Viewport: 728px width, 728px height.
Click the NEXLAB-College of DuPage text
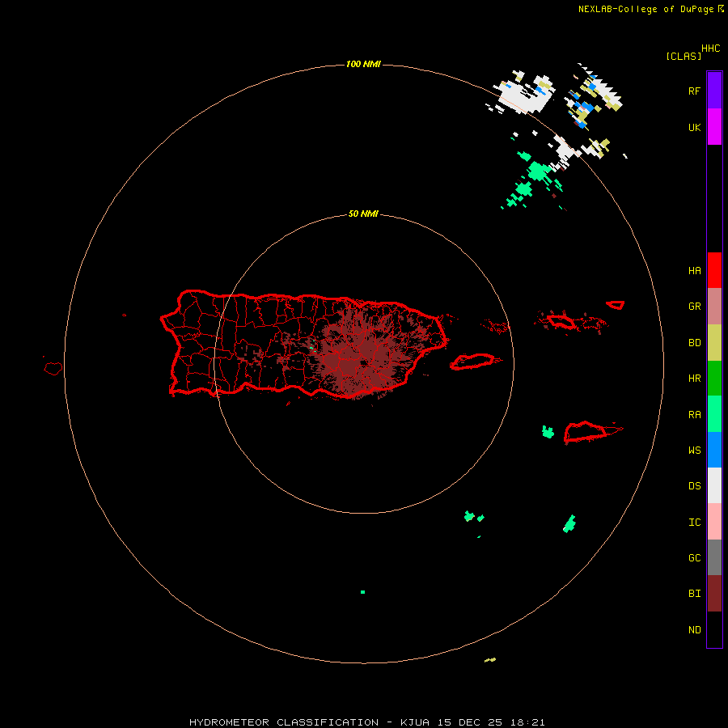coord(645,9)
